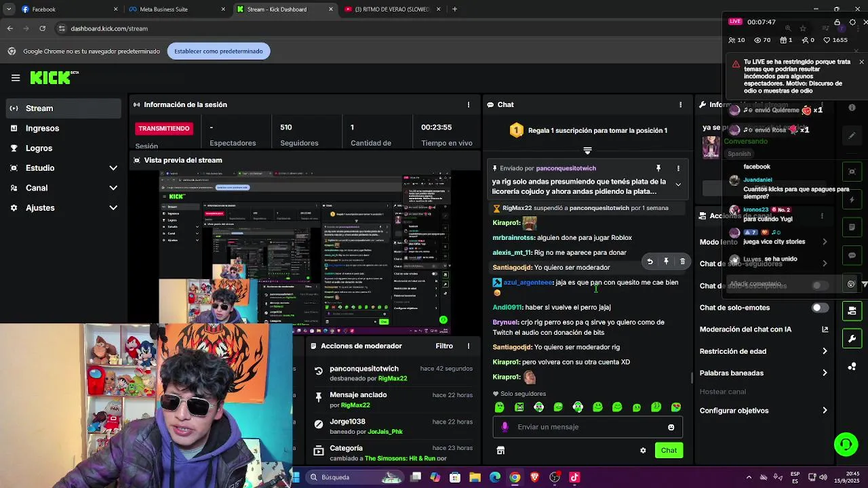Open pinned message more options
The width and height of the screenshot is (868, 488).
click(x=677, y=168)
